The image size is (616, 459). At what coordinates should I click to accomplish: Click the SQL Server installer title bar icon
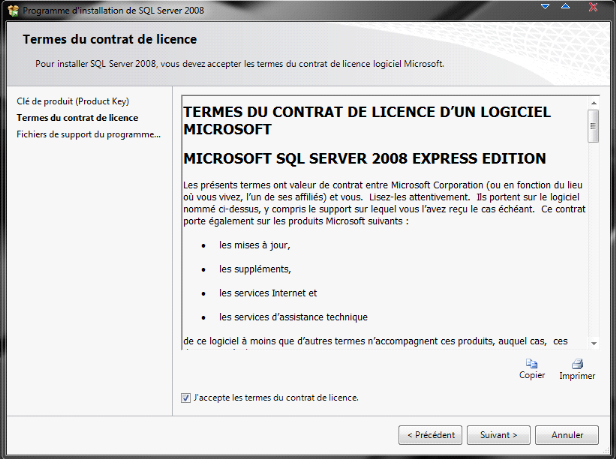coord(12,9)
